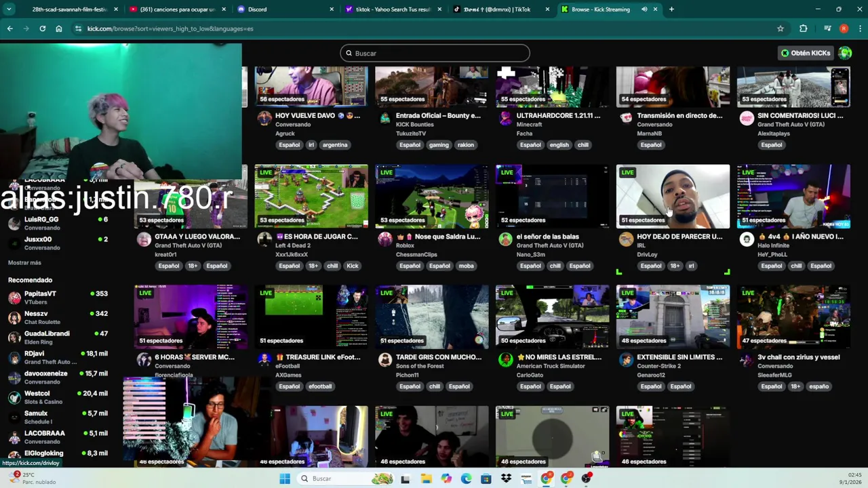Image resolution: width=868 pixels, height=488 pixels.
Task: Open the HOY DEJO DE PARECER stream thumbnail
Action: pos(673,196)
